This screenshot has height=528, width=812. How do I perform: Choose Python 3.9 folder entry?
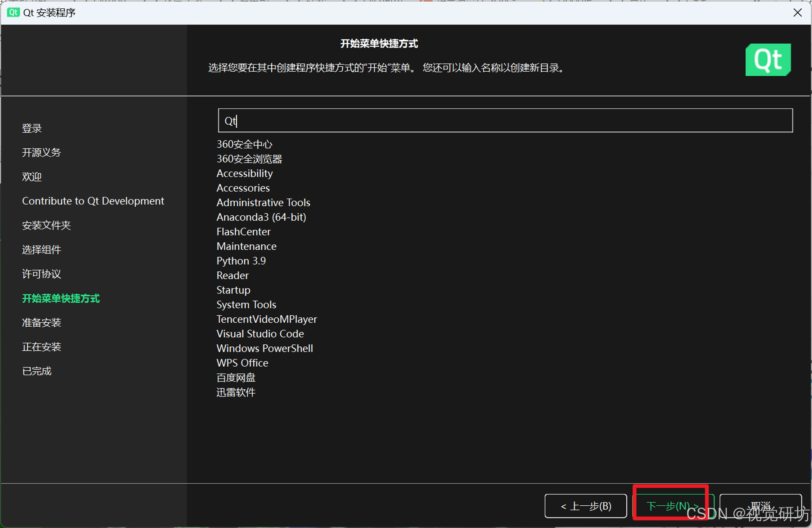pos(241,261)
